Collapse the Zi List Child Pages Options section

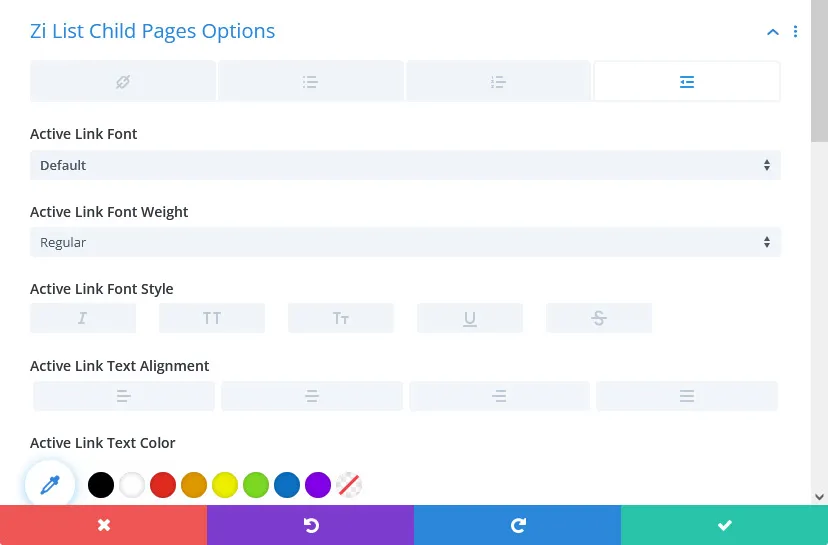[772, 32]
